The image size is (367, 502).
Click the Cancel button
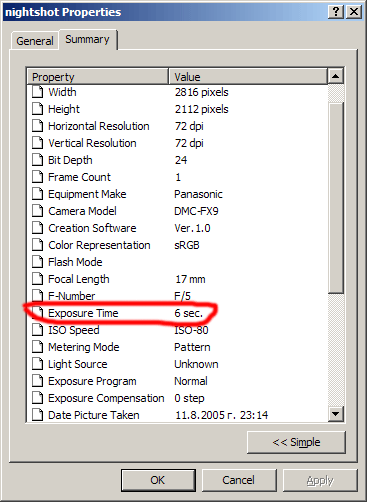[x=239, y=480]
